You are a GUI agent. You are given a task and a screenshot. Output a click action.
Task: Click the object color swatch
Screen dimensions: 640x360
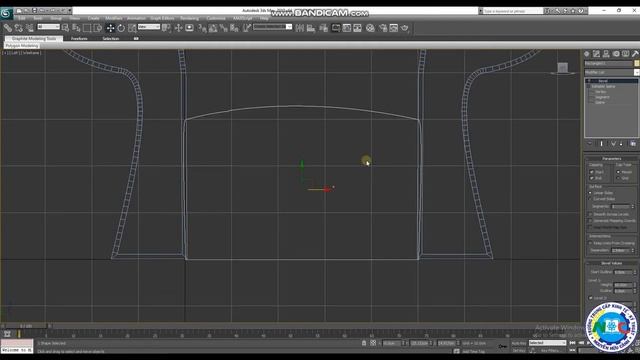[637, 63]
